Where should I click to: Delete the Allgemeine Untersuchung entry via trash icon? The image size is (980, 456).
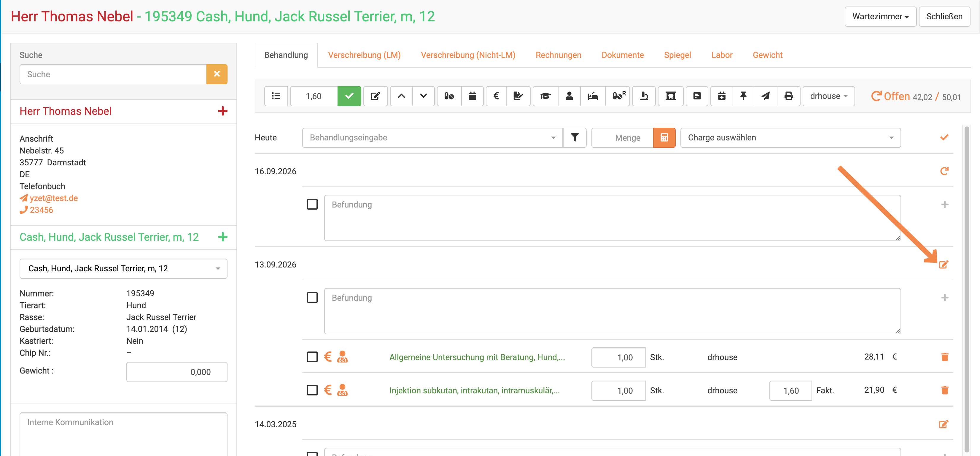(x=945, y=357)
